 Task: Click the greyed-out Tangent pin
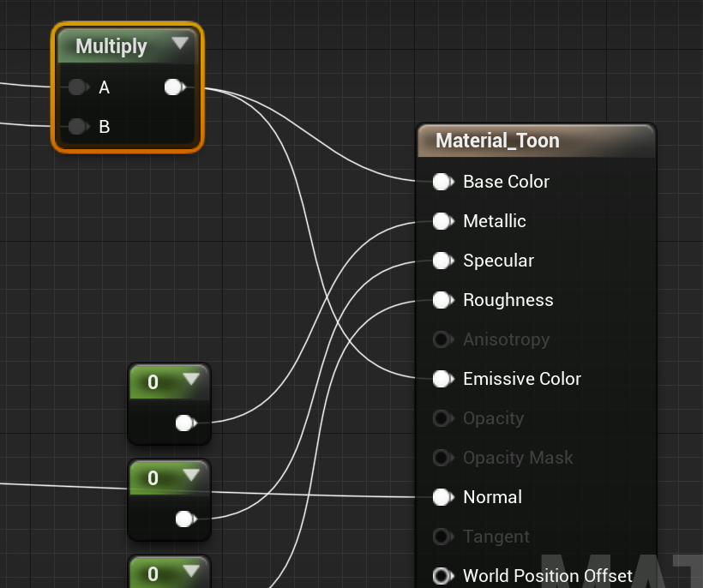443,537
